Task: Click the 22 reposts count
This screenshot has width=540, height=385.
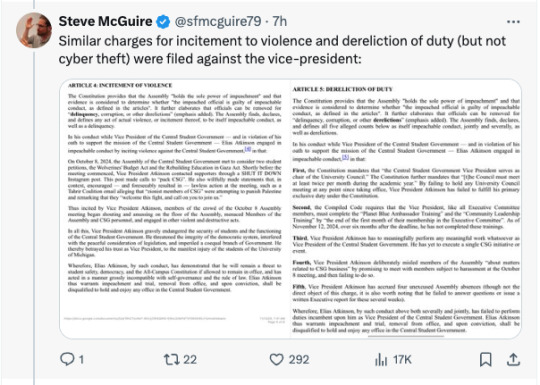Action: 190,360
